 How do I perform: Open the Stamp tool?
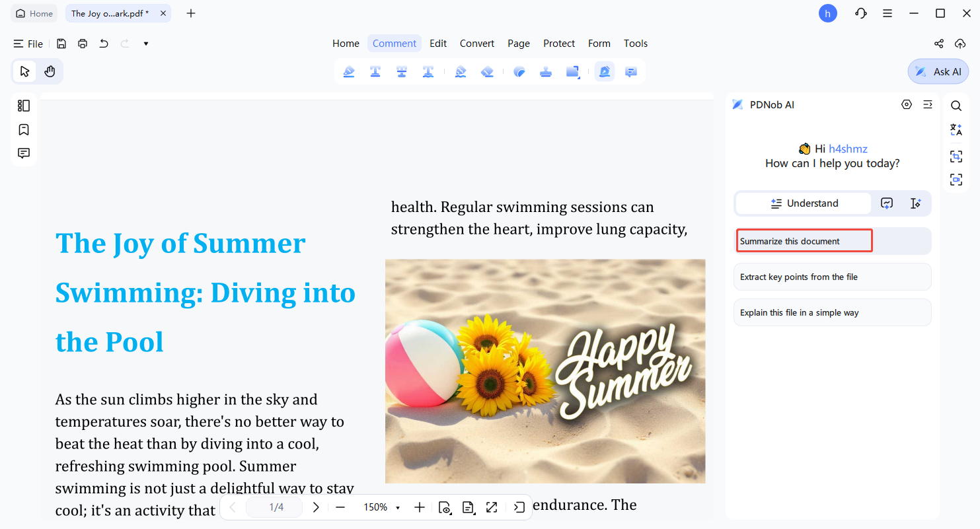click(x=546, y=71)
